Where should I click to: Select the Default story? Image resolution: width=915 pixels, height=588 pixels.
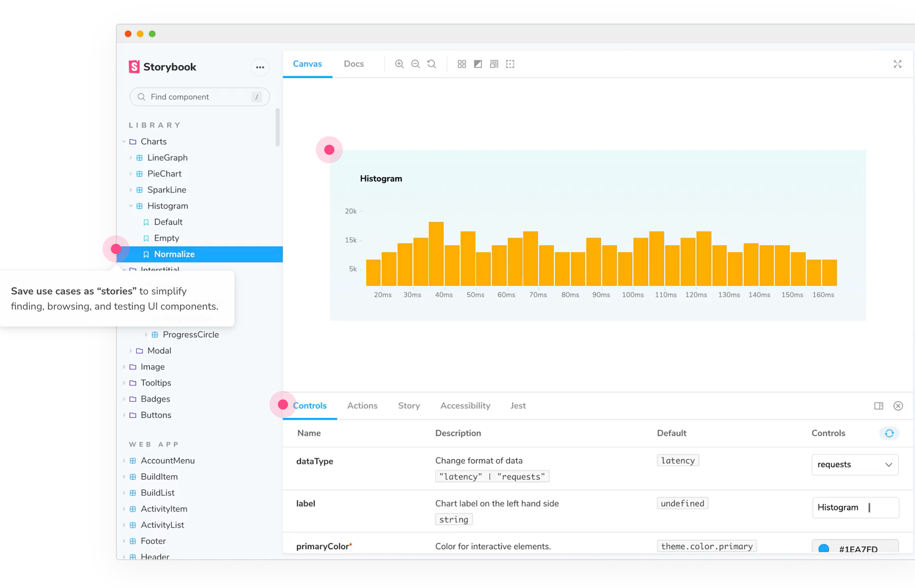(x=168, y=222)
